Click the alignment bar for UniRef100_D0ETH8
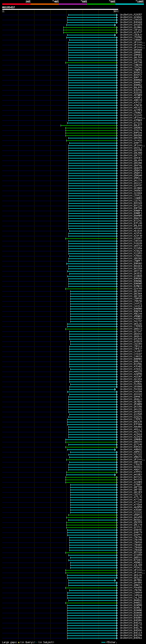The height and width of the screenshot is (644, 146). pyautogui.click(x=91, y=63)
